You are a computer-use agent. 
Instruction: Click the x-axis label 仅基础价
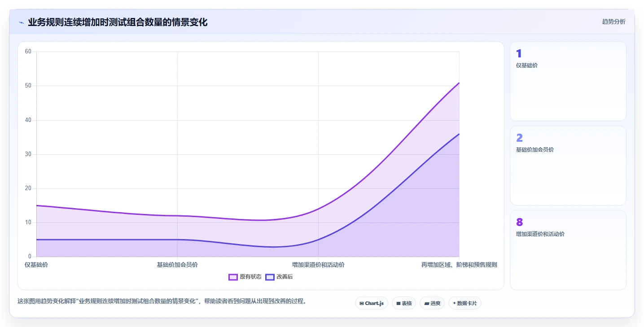(36, 265)
